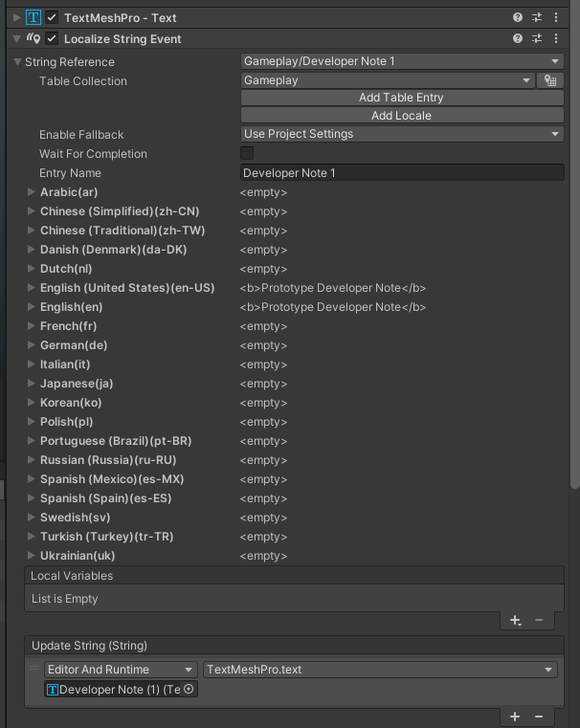Enable the Wait For Completion checkbox

(247, 153)
